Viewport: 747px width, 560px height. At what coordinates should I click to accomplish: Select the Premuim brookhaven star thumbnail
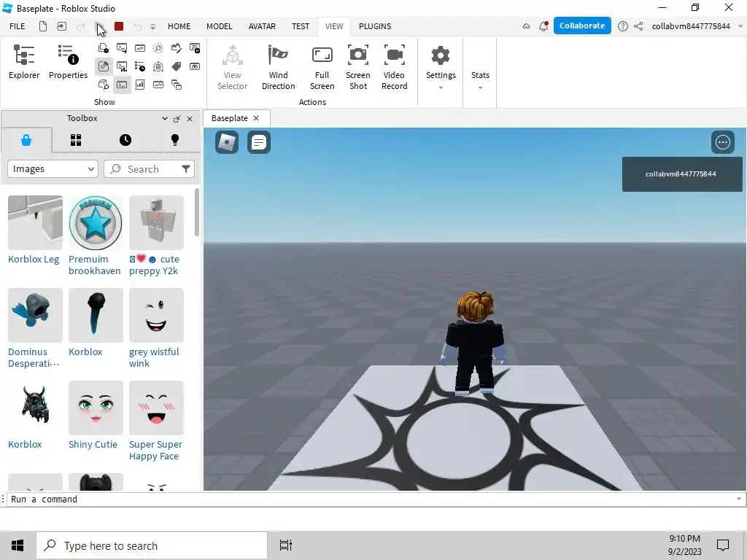coord(96,222)
